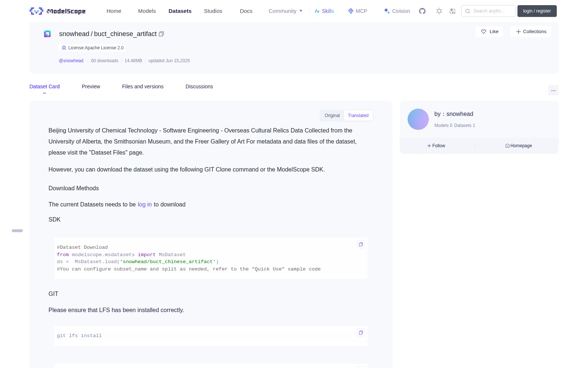Click the log in link
The height and width of the screenshot is (368, 588).
pos(145,205)
